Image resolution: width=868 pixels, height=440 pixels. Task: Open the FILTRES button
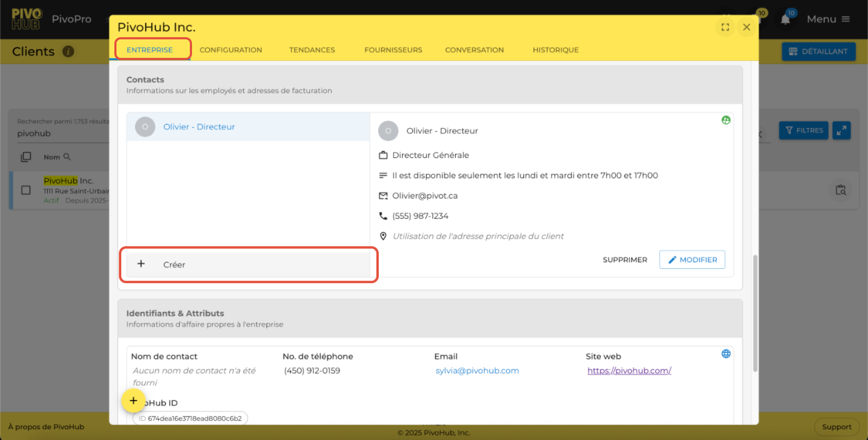[804, 130]
